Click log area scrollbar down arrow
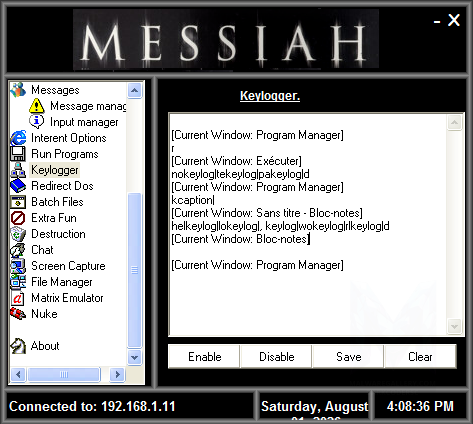Viewport: 473px width, 424px height. [x=454, y=326]
